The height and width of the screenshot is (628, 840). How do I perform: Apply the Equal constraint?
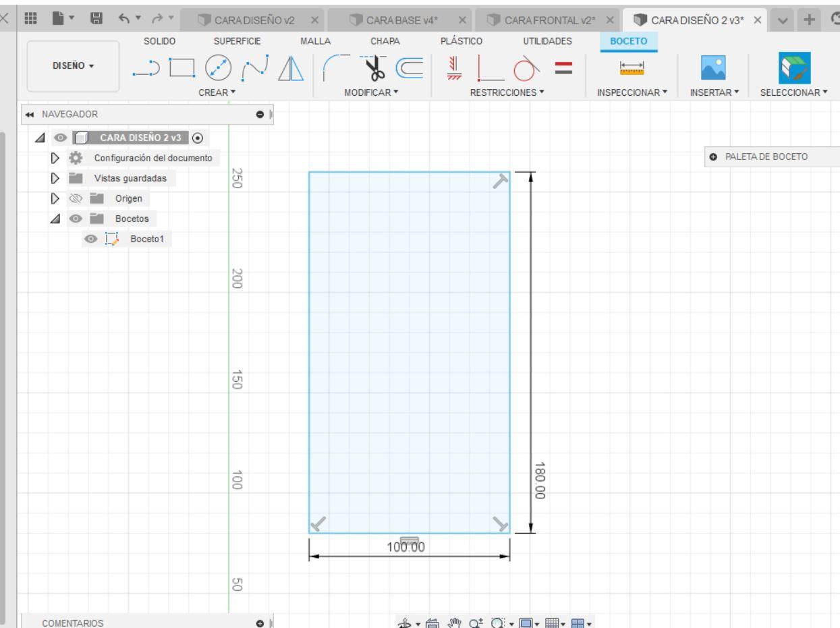[564, 68]
